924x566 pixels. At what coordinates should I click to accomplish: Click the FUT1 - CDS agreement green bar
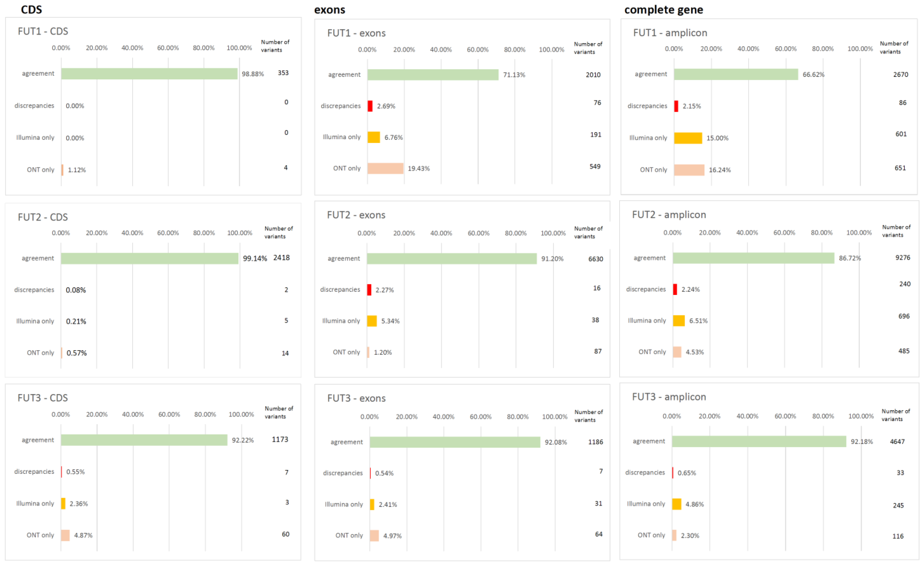[149, 74]
